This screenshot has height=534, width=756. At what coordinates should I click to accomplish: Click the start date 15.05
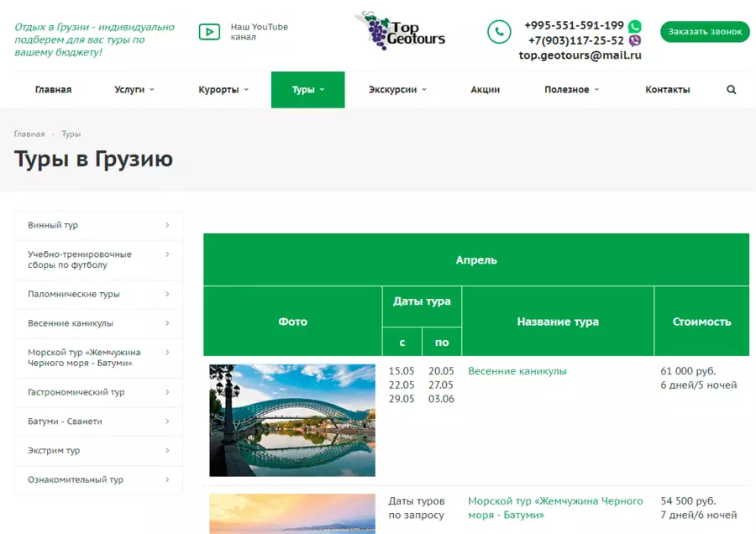click(402, 371)
